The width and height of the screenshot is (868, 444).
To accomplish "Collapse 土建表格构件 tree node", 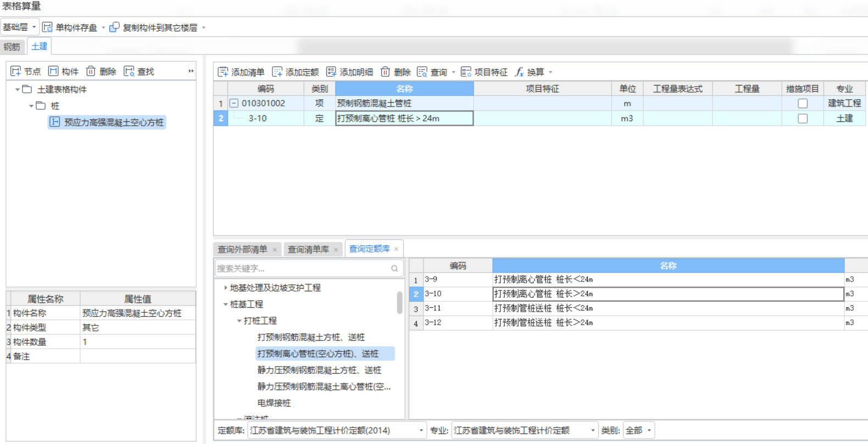I will pos(18,89).
